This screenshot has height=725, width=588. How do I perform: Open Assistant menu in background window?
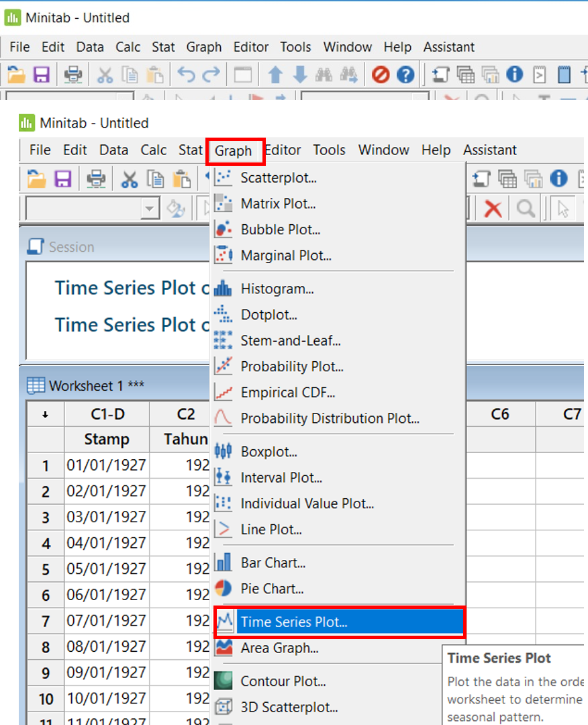tap(449, 47)
